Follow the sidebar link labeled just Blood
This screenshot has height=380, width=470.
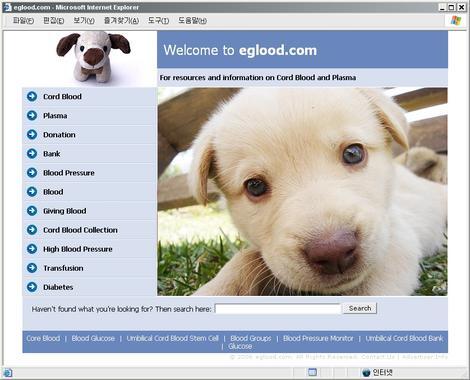(x=53, y=192)
